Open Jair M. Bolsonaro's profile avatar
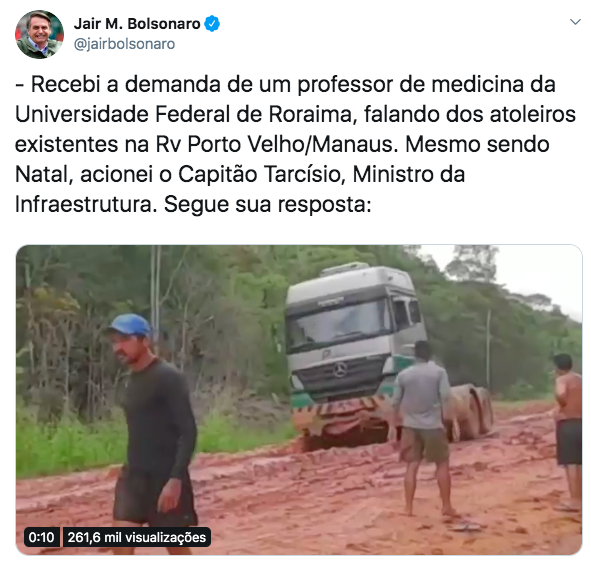 pyautogui.click(x=39, y=34)
